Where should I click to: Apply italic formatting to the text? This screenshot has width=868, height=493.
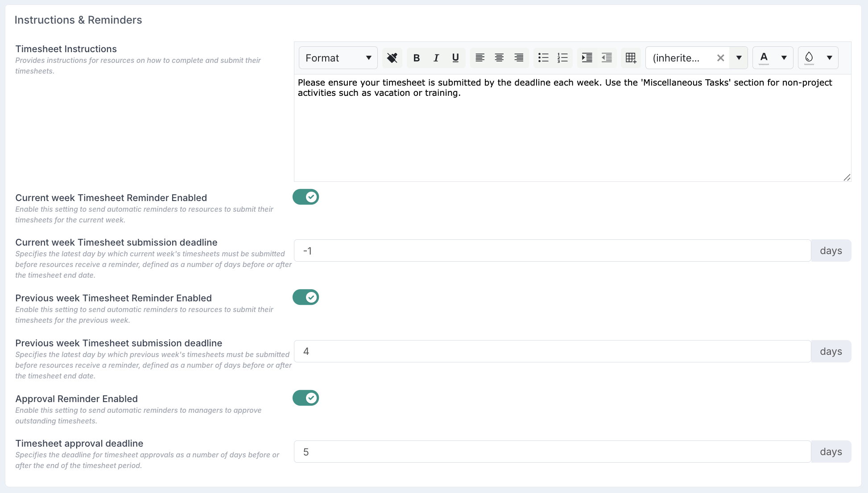click(436, 58)
